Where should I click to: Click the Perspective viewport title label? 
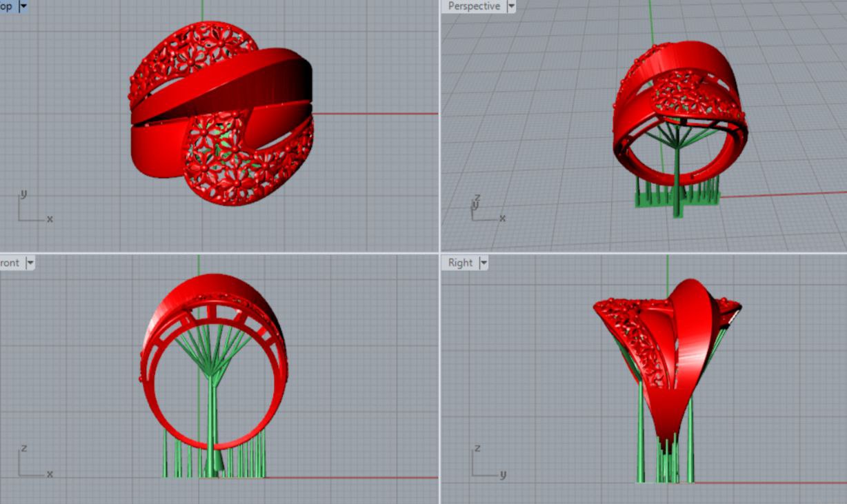474,6
